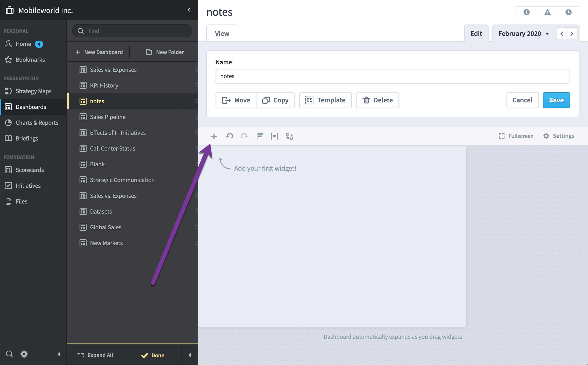
Task: Collapse dashboard list with bottom arrow
Action: pyautogui.click(x=190, y=355)
